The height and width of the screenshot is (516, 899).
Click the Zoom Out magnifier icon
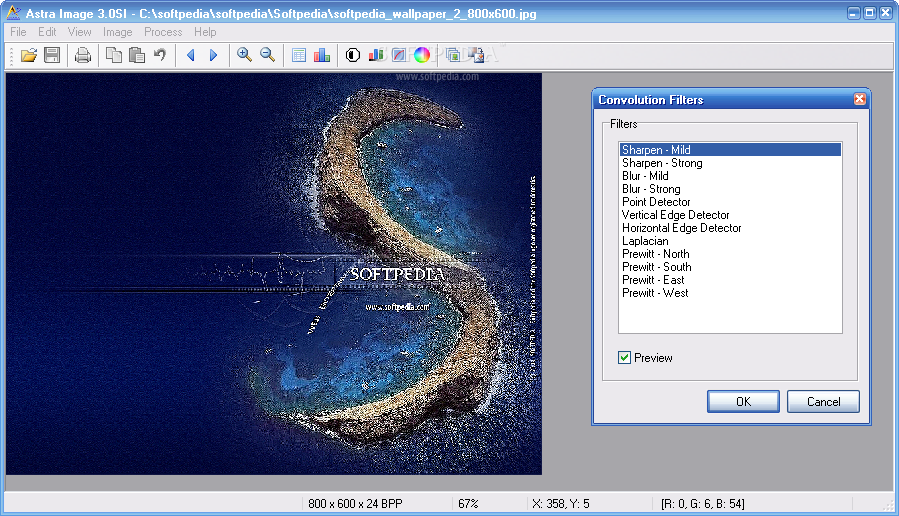click(268, 55)
